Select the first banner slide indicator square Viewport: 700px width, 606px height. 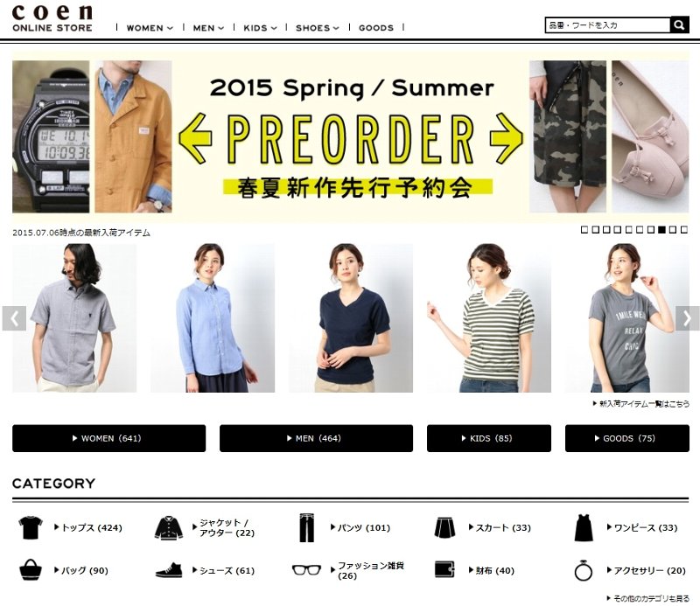pos(584,229)
